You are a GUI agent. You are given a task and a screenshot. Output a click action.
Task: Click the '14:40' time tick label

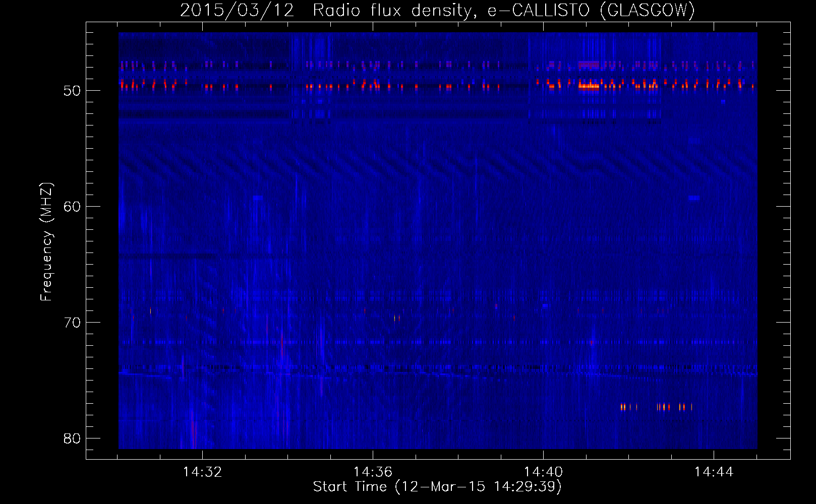coord(543,472)
